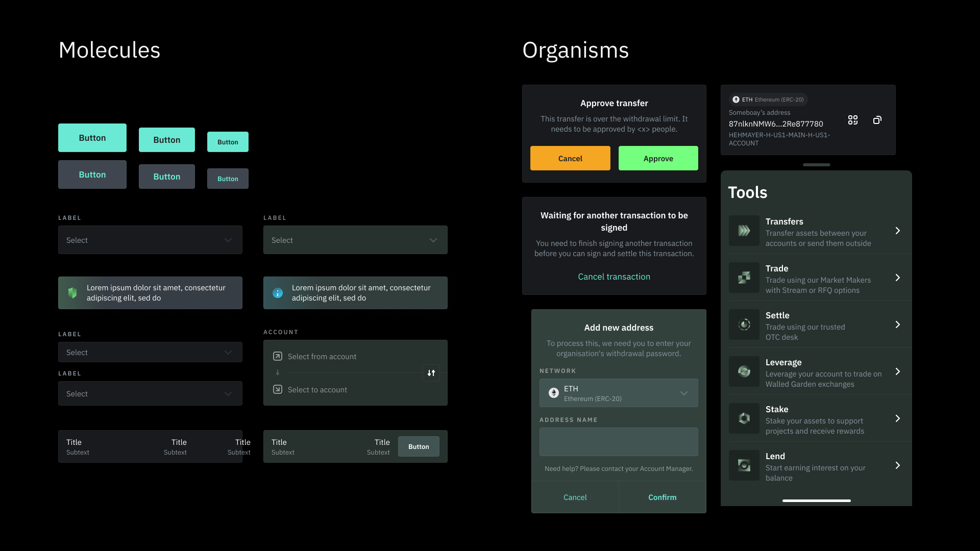Viewport: 980px width, 551px height.
Task: Click the large teal Button
Action: point(92,138)
